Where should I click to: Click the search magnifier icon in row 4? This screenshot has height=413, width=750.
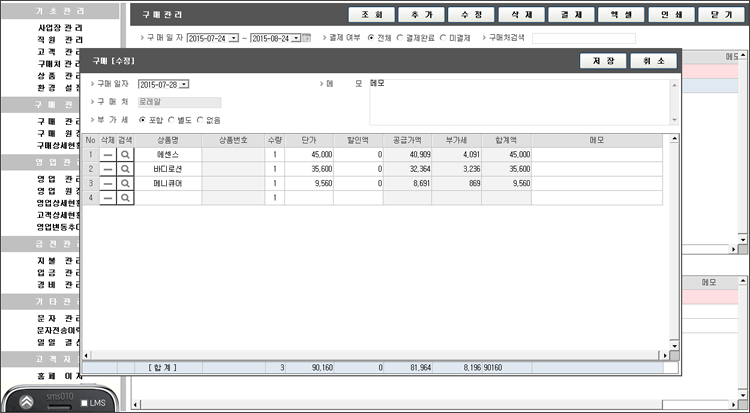coord(125,199)
